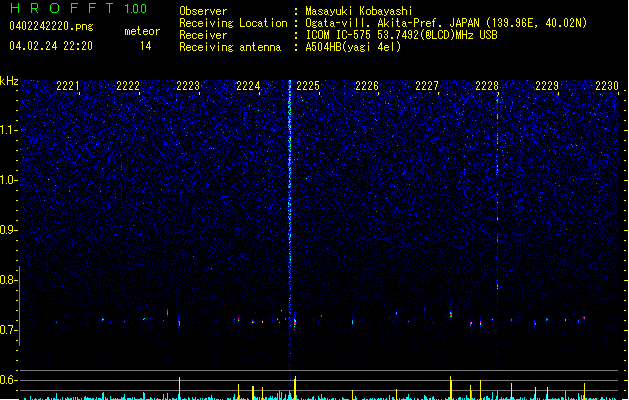The height and width of the screenshot is (400, 629).
Task: Click the tall yellow intensity spike below 2227
Action: coord(450,387)
